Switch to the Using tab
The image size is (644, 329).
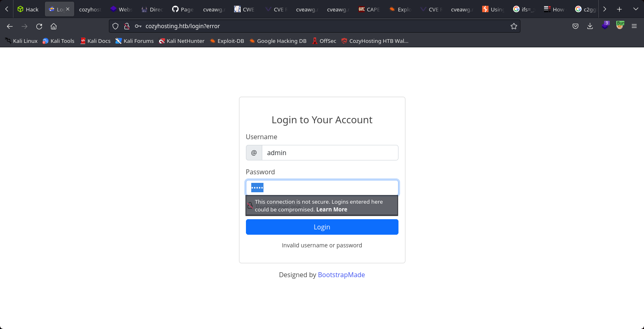pyautogui.click(x=493, y=9)
